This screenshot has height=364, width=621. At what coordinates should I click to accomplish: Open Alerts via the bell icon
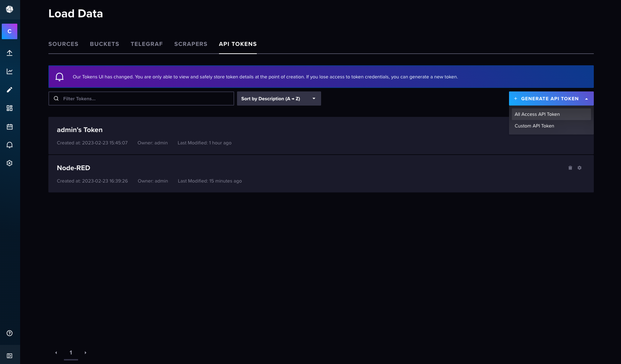click(10, 145)
